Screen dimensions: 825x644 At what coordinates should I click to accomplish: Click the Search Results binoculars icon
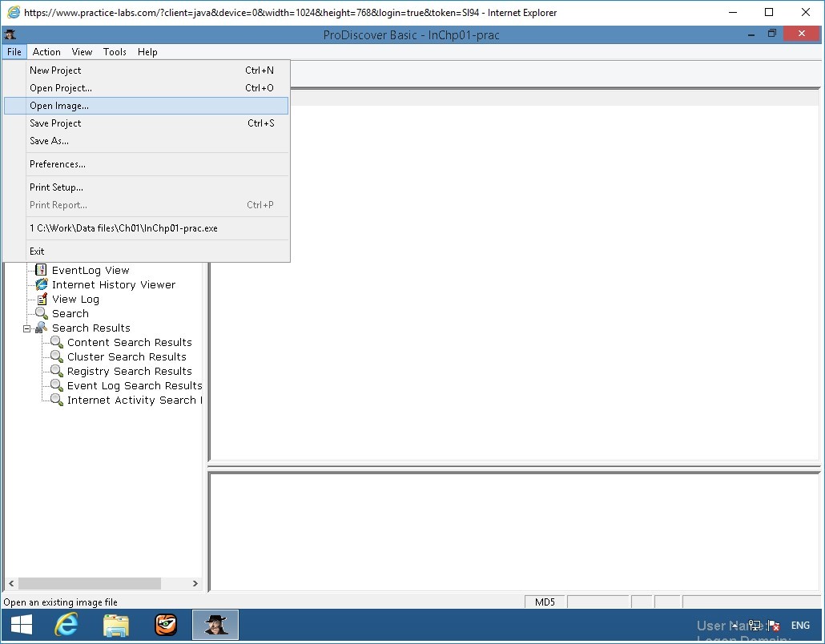pos(41,328)
